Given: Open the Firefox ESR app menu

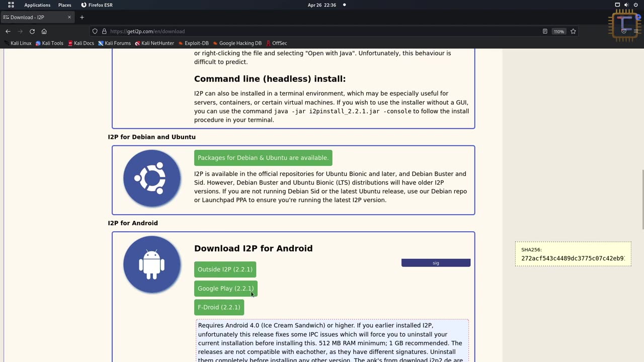Looking at the screenshot, I should click(x=97, y=5).
